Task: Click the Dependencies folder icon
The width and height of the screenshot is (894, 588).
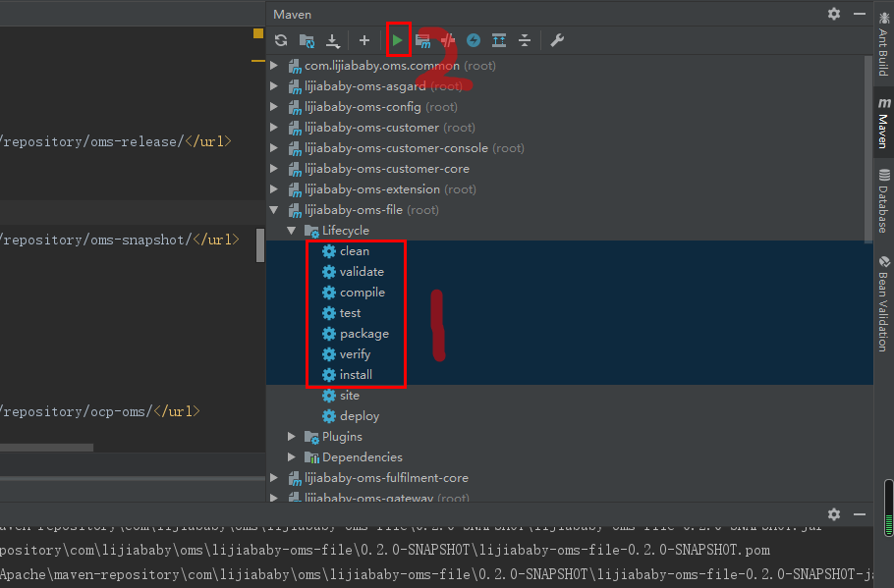Action: (x=311, y=457)
